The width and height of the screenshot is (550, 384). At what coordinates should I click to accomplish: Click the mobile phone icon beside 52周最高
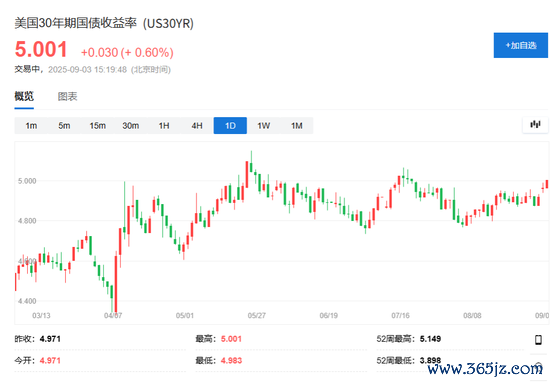[538, 339]
